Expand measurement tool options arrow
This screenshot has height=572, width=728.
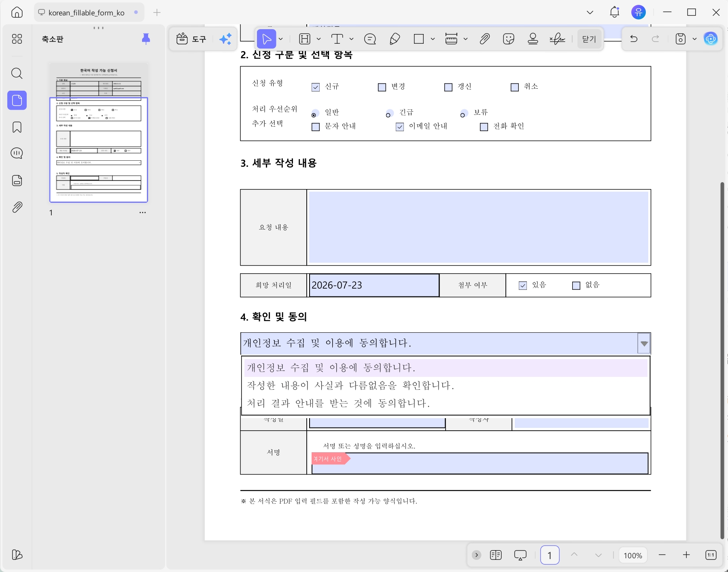(465, 39)
